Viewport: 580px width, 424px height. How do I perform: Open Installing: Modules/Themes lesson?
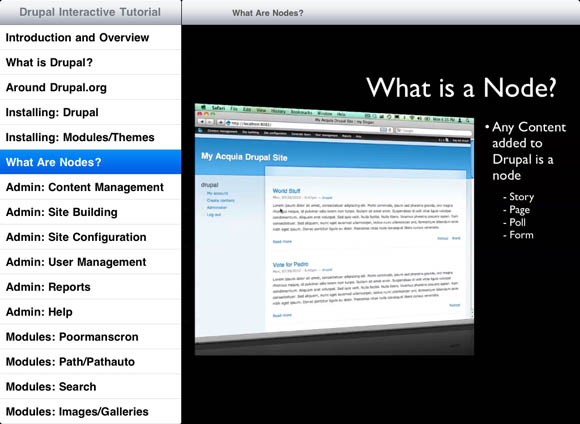pos(90,137)
